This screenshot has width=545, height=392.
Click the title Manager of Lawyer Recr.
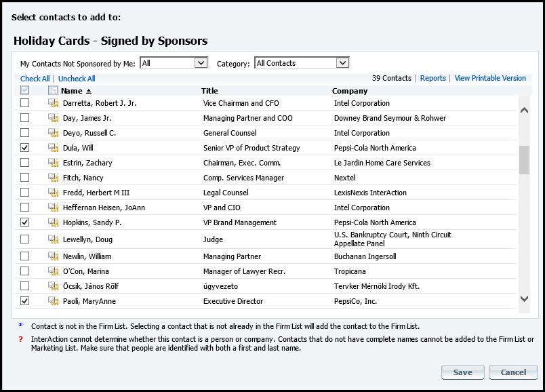click(244, 271)
